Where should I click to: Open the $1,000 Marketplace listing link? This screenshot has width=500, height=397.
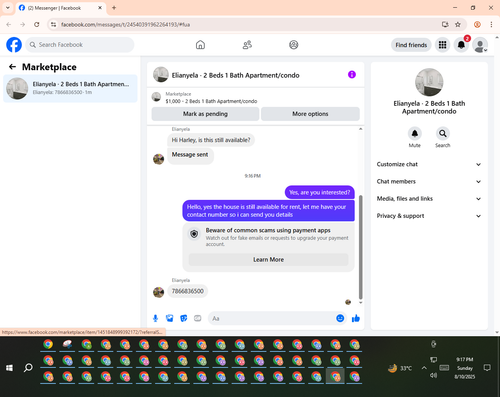click(x=211, y=101)
